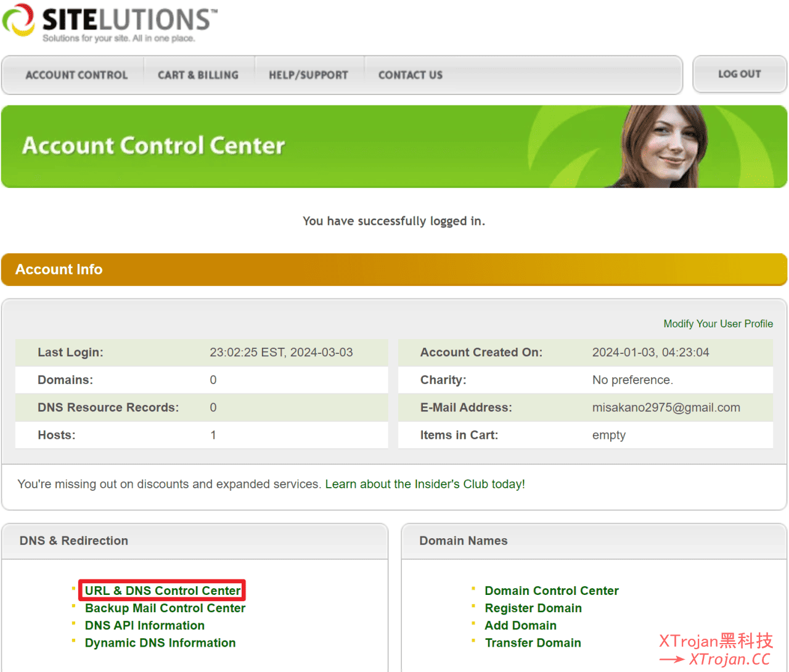789x672 pixels.
Task: Click the successfully logged in message
Action: pyautogui.click(x=394, y=221)
